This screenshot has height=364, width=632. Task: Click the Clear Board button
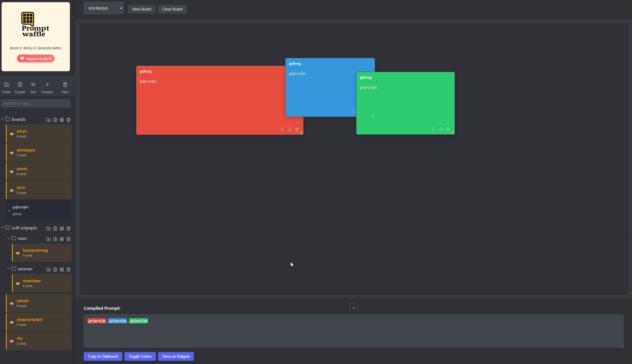[x=172, y=9]
